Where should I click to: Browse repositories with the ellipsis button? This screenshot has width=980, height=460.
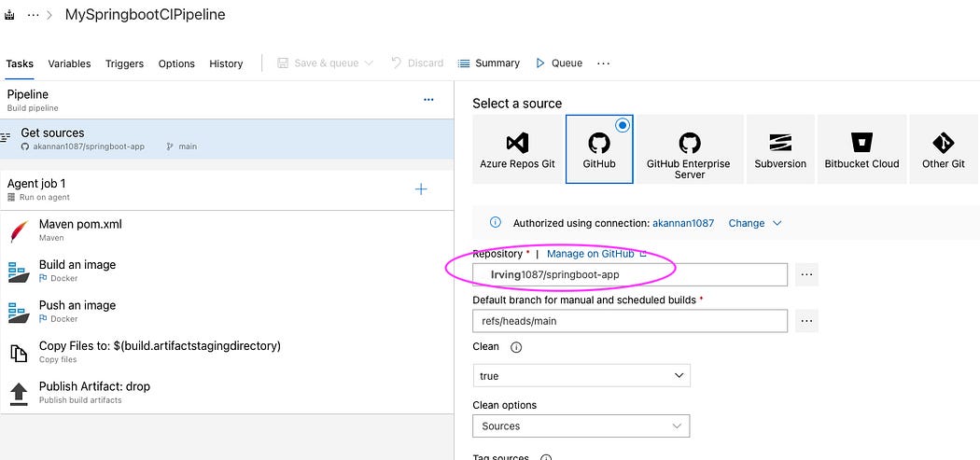point(806,274)
